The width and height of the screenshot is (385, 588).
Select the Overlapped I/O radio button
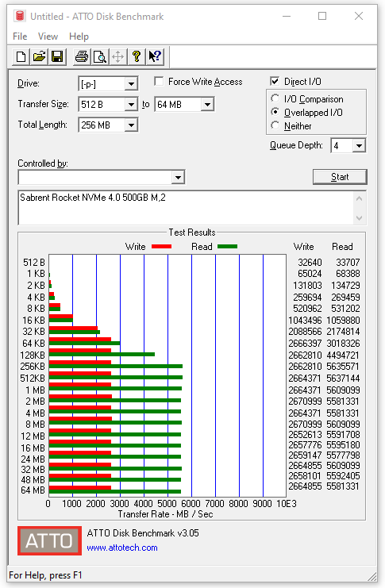275,112
